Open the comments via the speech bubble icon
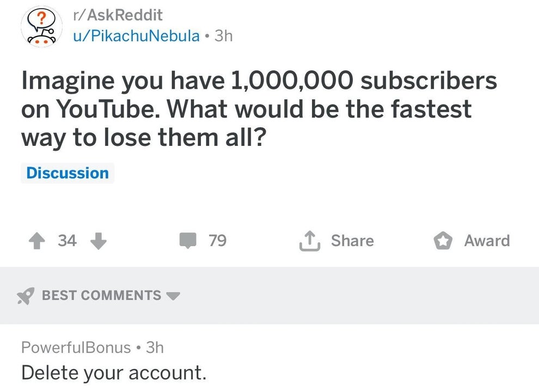 (187, 240)
